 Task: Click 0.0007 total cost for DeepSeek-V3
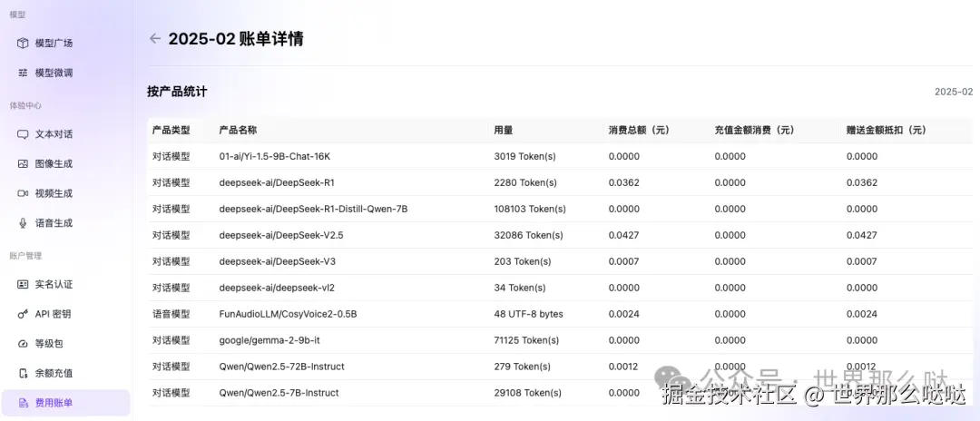[x=623, y=261]
